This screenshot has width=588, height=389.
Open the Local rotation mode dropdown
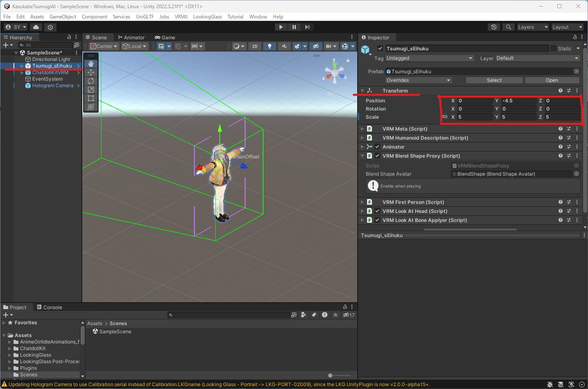135,46
